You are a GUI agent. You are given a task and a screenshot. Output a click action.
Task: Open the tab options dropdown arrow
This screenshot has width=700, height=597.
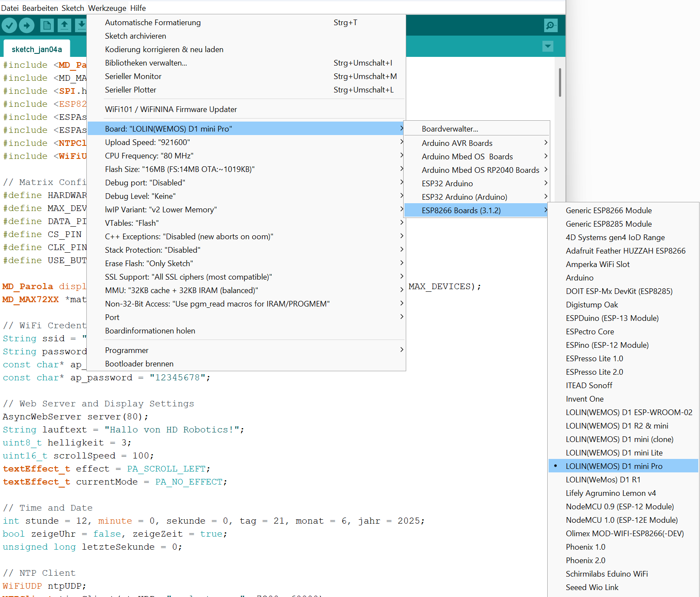click(548, 46)
